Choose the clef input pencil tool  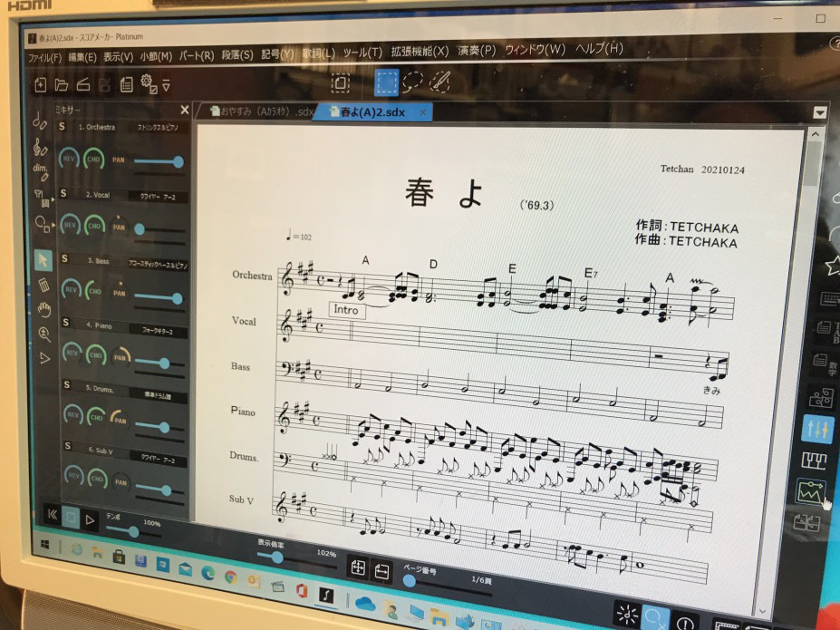tap(40, 146)
